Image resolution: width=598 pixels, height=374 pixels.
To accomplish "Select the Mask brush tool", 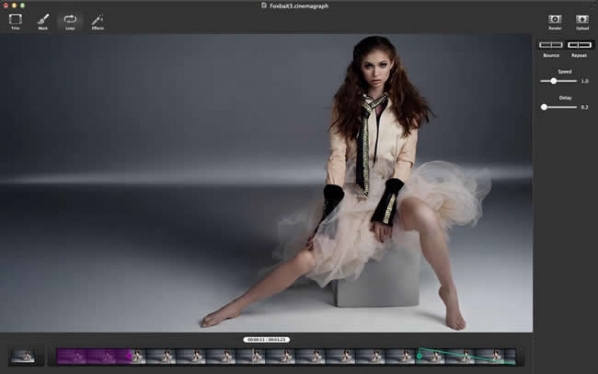I will tap(43, 21).
